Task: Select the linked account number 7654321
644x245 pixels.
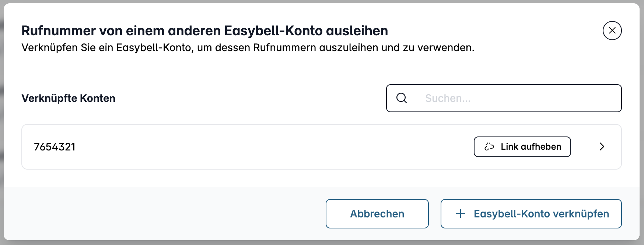Action: pos(55,147)
